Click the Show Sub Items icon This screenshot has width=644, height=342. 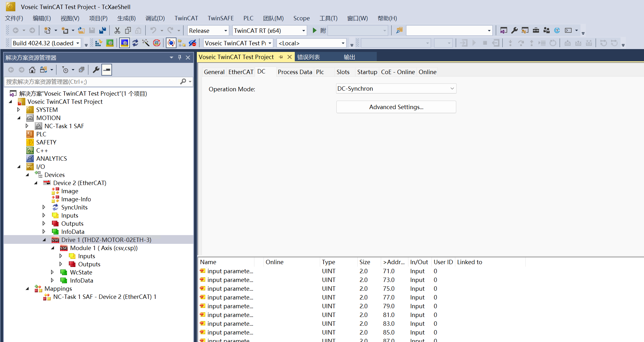(x=182, y=43)
